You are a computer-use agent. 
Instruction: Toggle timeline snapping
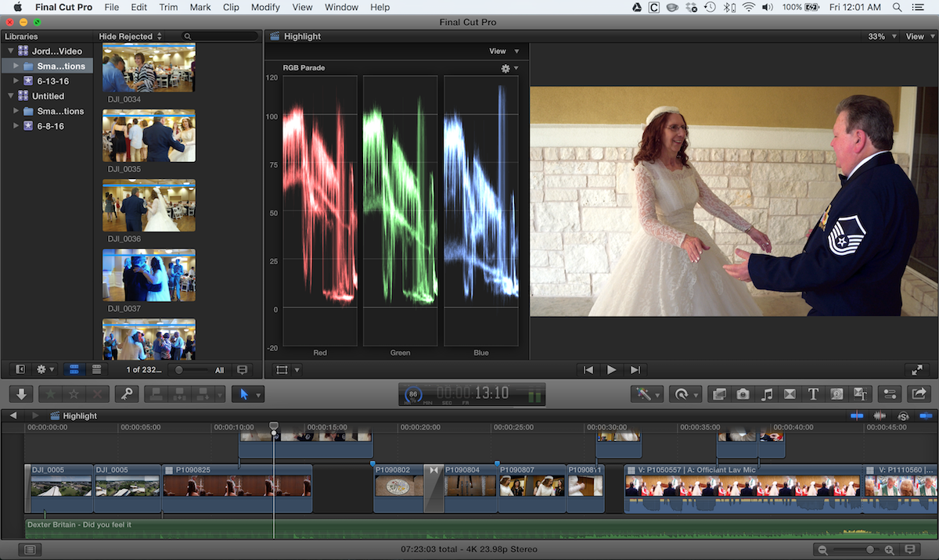pyautogui.click(x=926, y=415)
